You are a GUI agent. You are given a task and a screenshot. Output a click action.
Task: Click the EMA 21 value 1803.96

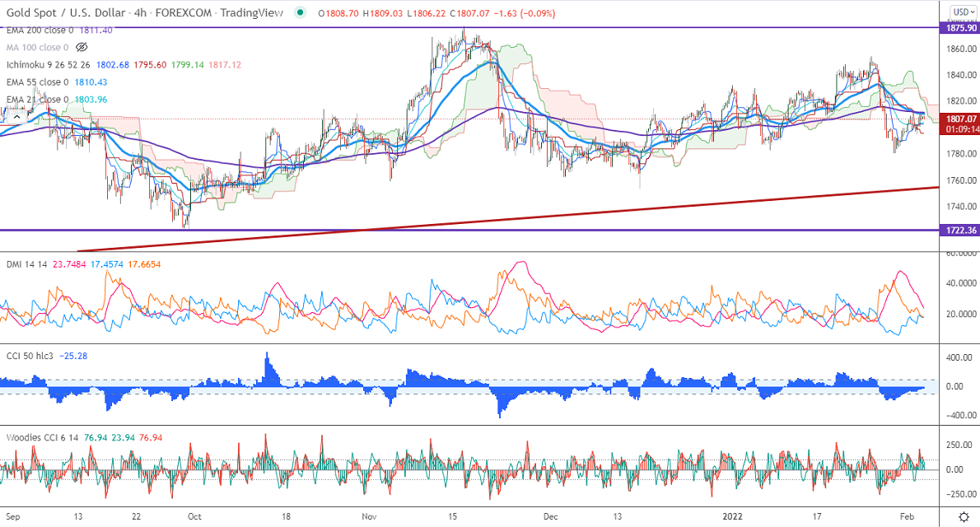tap(91, 100)
